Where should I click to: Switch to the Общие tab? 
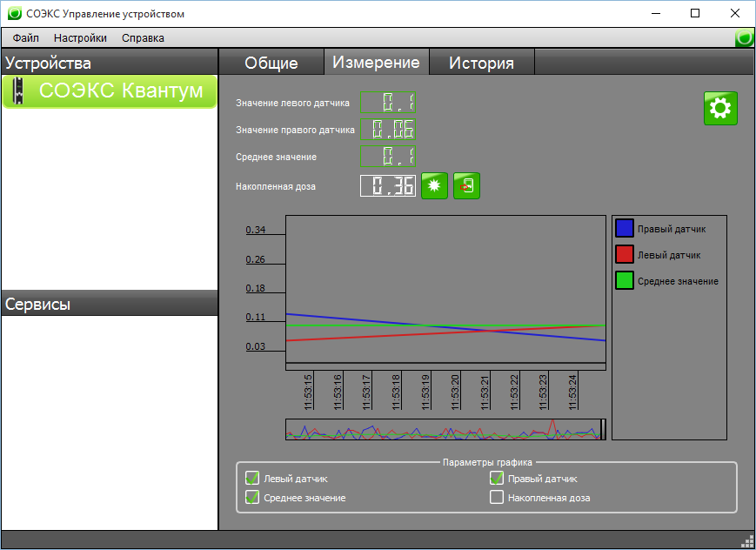271,63
